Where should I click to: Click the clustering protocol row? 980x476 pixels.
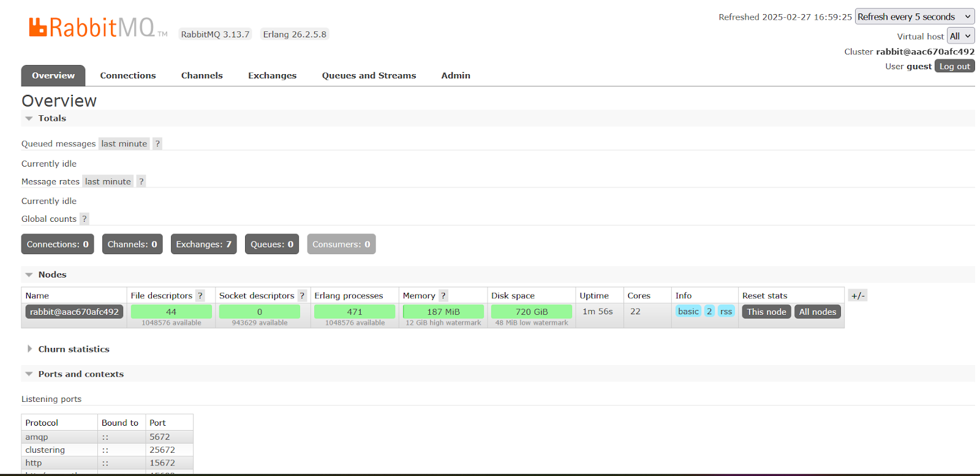pyautogui.click(x=107, y=450)
